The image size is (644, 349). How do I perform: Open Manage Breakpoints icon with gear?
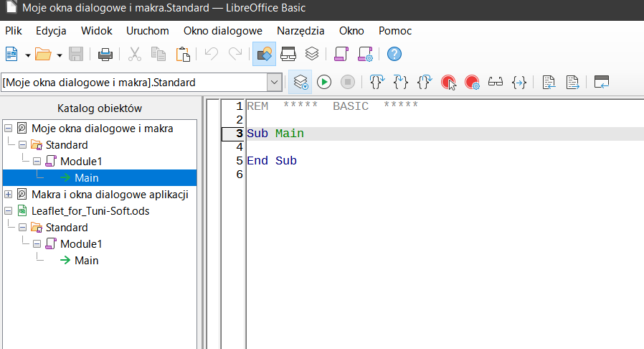click(x=472, y=83)
